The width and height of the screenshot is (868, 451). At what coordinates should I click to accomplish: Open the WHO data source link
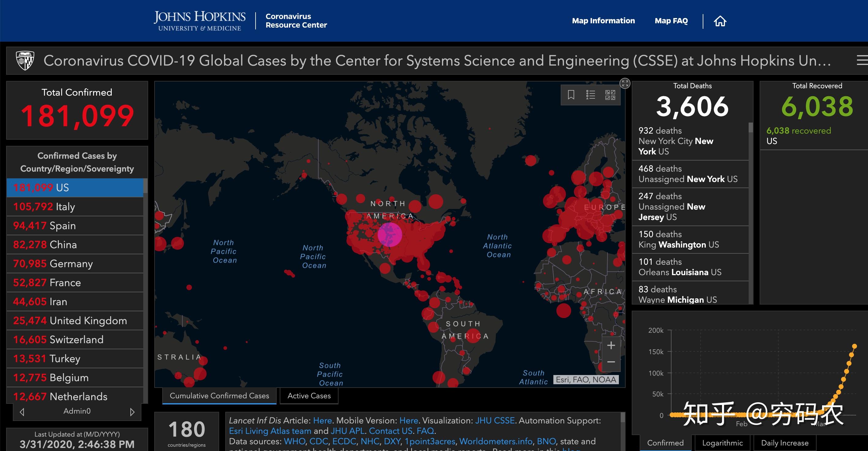[294, 441]
